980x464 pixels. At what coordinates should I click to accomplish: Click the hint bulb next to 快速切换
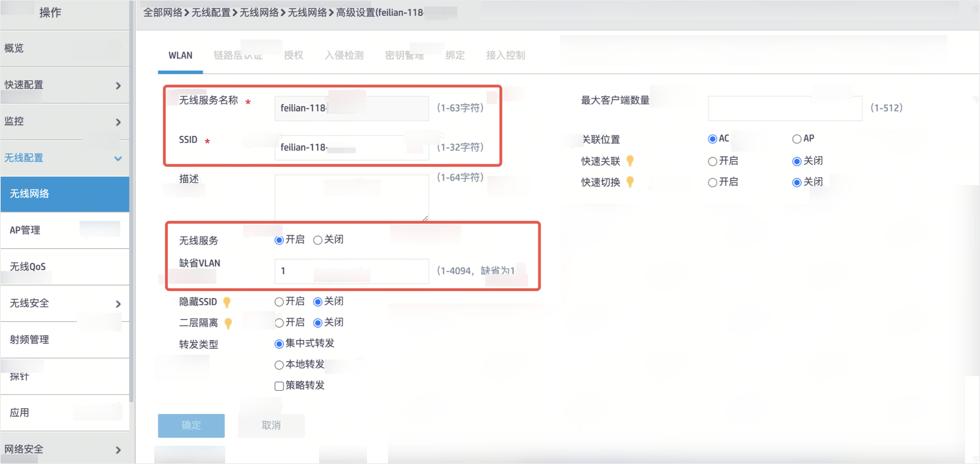630,182
